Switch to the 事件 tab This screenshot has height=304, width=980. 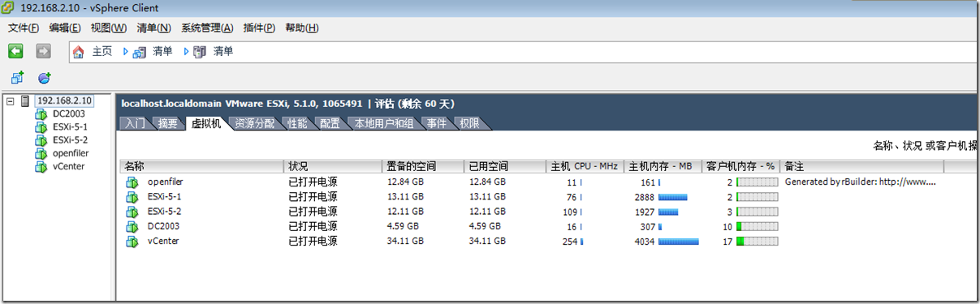point(437,124)
